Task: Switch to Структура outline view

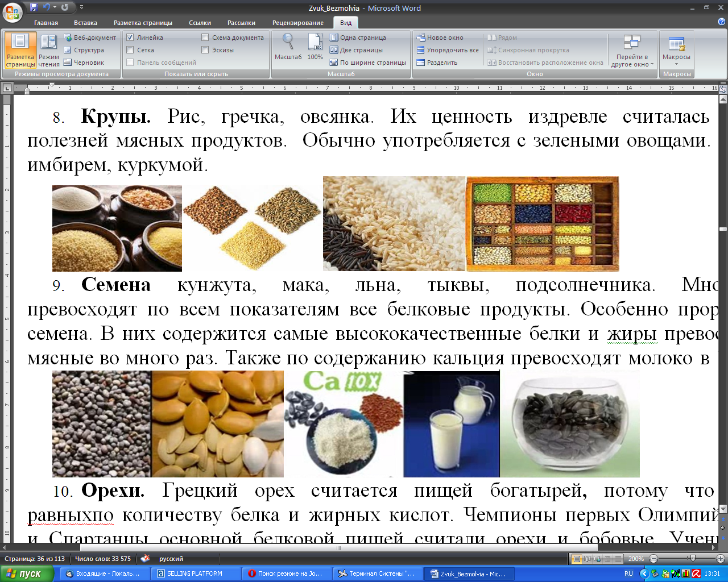Action: click(x=84, y=50)
